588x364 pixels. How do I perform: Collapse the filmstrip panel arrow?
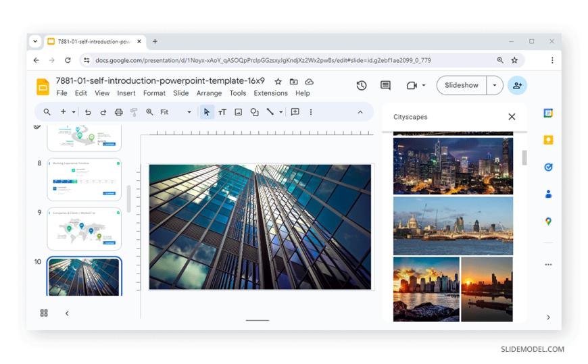pyautogui.click(x=67, y=313)
